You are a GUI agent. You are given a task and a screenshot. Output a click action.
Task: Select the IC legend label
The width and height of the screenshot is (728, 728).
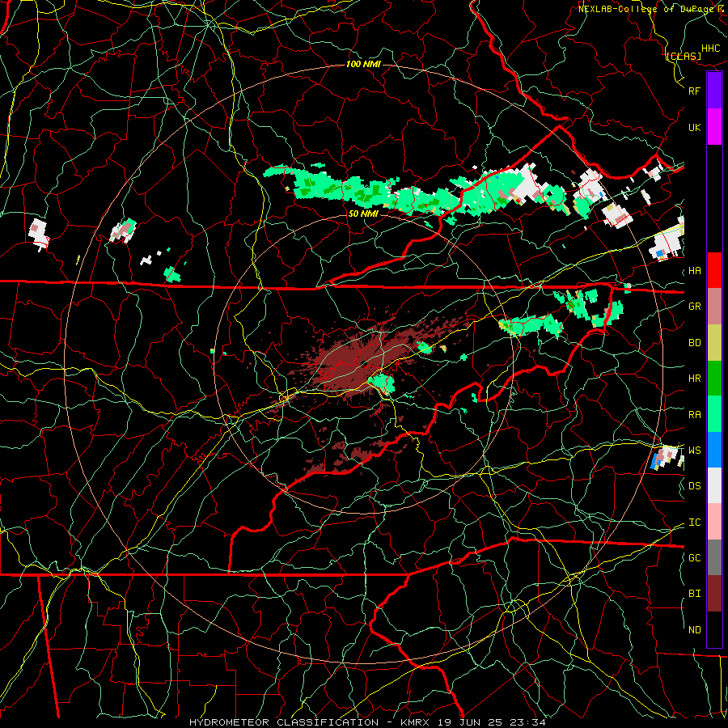[x=695, y=523]
